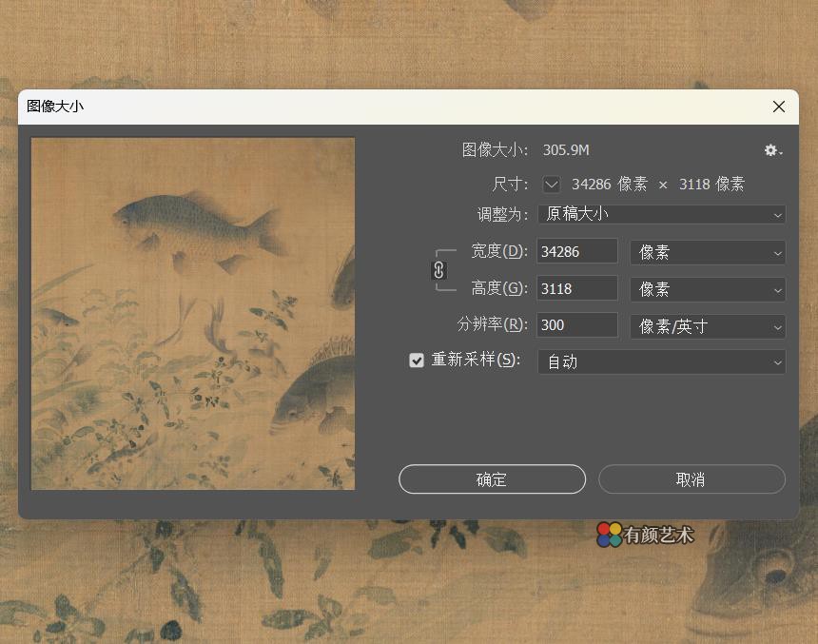The height and width of the screenshot is (644, 818).
Task: Close the 图像大小 dialog
Action: pos(778,107)
